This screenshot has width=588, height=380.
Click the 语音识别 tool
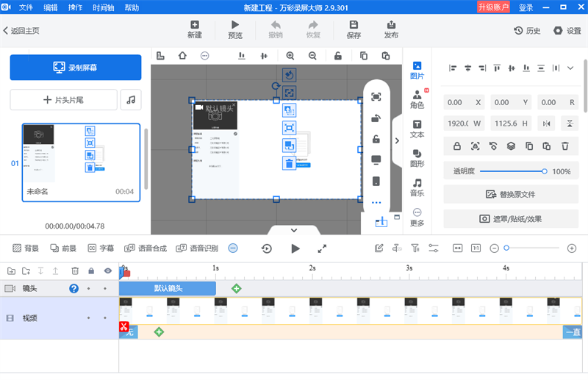tap(197, 248)
